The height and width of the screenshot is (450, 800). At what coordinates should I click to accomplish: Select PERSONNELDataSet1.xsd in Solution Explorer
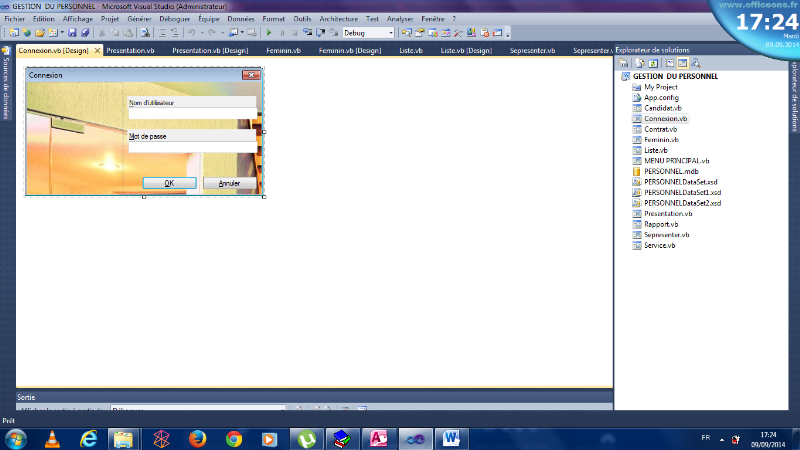coord(682,192)
